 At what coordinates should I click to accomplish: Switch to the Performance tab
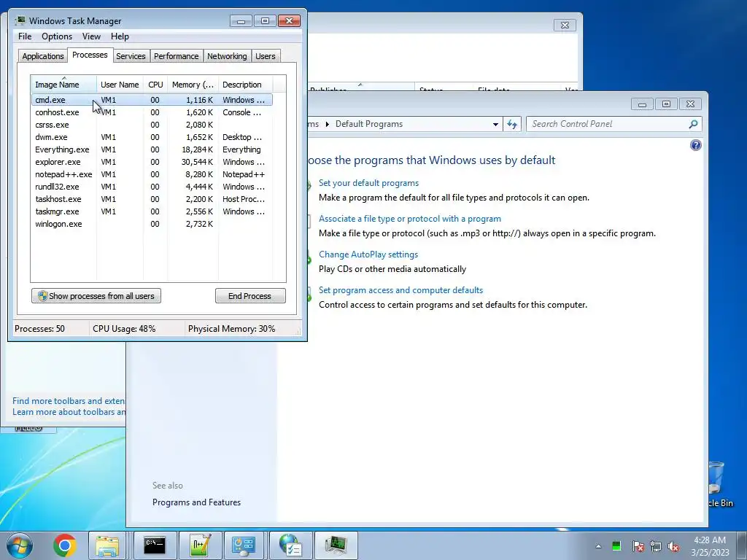177,56
